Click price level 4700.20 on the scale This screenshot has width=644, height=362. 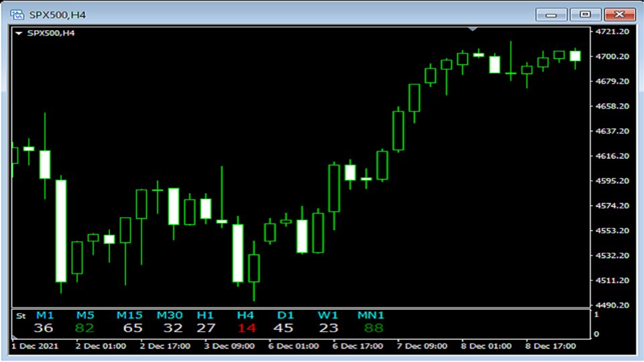pos(612,56)
